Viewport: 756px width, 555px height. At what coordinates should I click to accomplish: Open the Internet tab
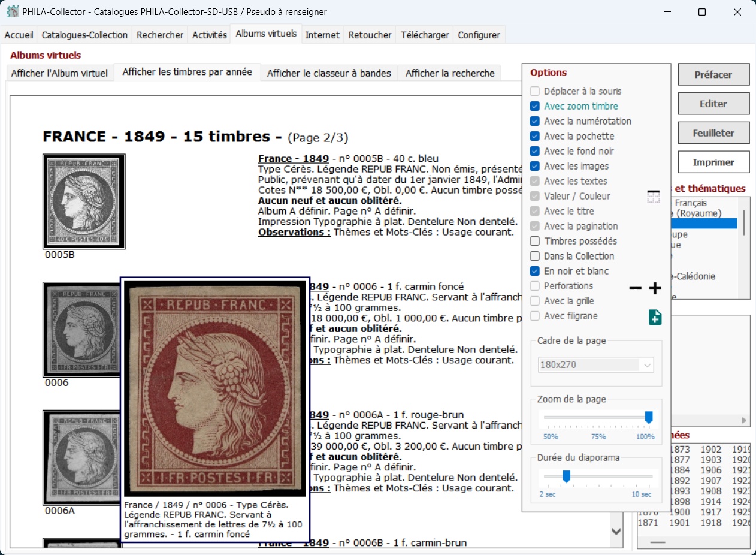322,35
